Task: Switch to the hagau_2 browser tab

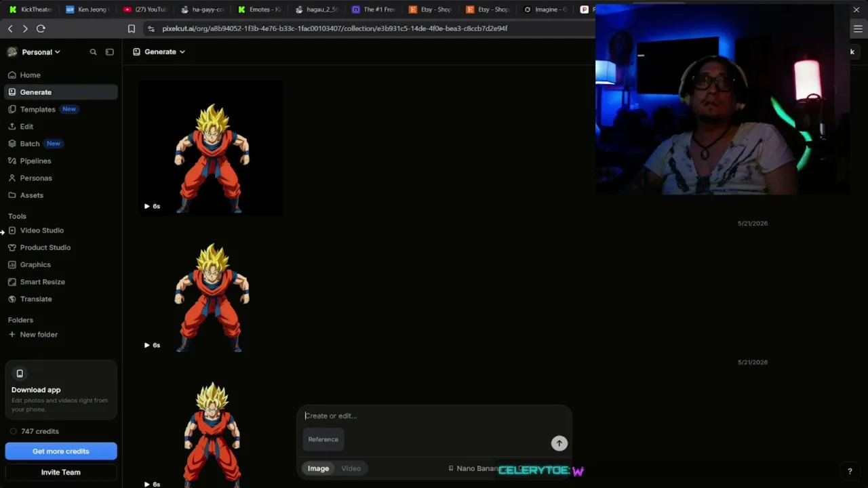Action: tap(316, 9)
